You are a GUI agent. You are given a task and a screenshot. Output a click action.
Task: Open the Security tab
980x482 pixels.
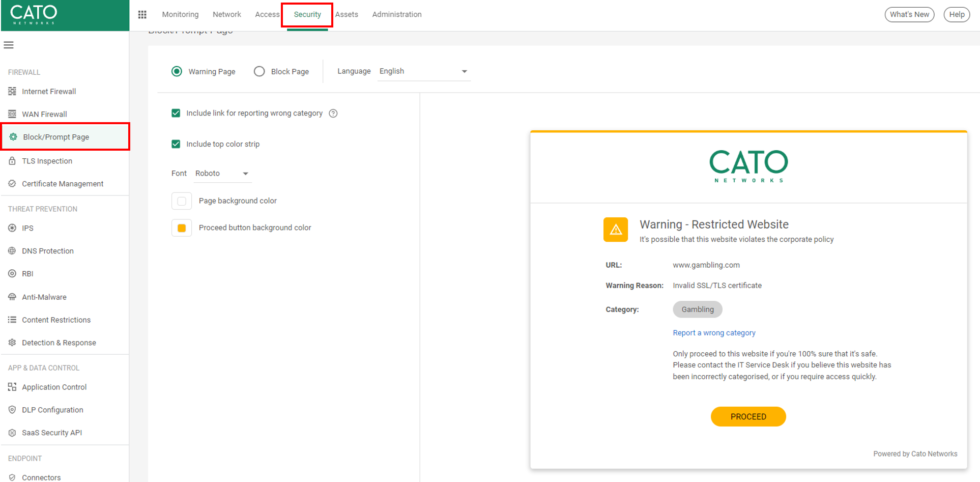tap(307, 14)
